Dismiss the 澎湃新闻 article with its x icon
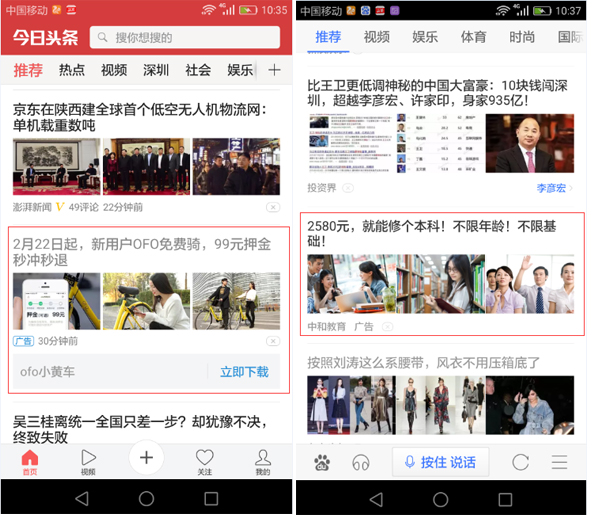This screenshot has height=515, width=602. coord(273,207)
